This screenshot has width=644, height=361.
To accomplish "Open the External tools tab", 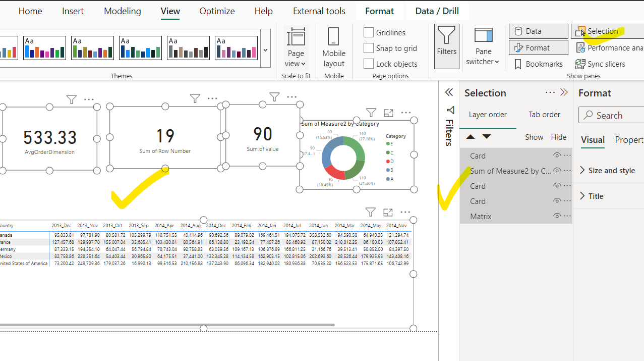I will [319, 11].
